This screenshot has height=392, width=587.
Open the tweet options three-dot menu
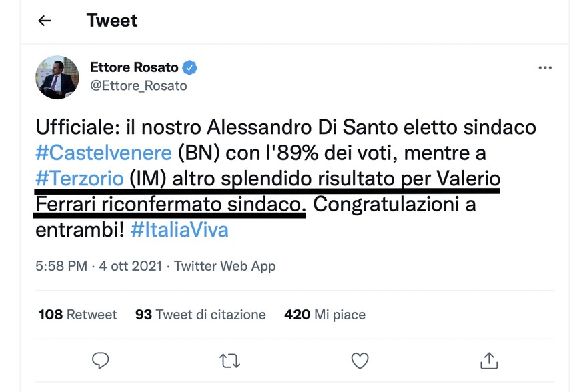pos(545,67)
